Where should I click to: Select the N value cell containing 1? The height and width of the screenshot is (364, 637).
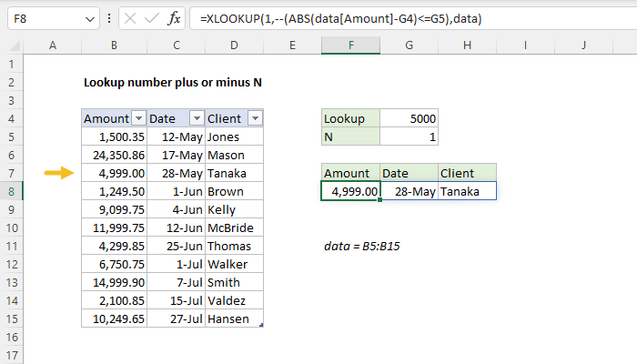coord(409,136)
